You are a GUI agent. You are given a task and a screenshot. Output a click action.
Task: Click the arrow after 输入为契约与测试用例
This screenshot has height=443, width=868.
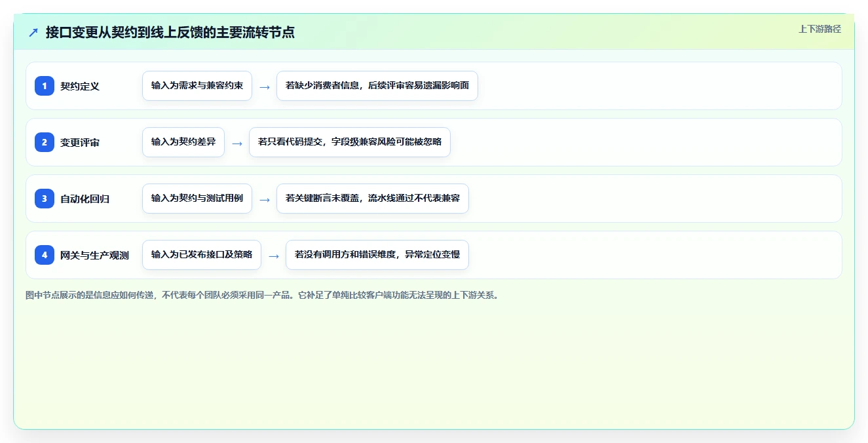pyautogui.click(x=265, y=199)
